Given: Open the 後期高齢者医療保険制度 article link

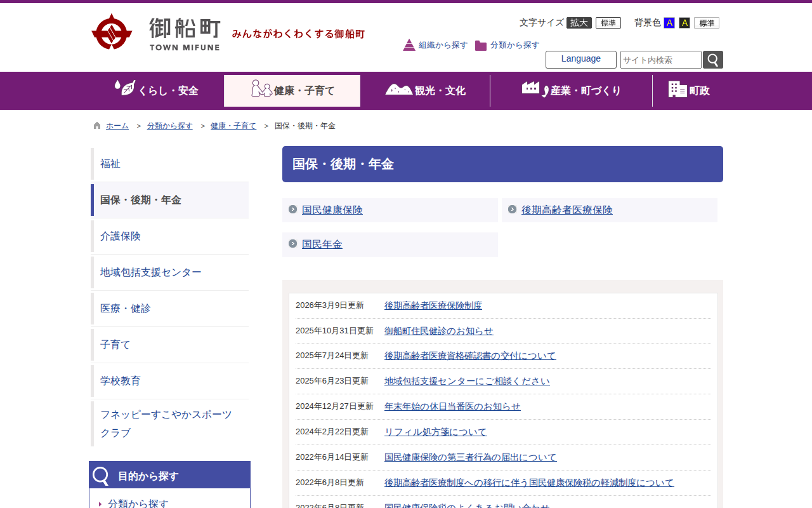Looking at the screenshot, I should 433,305.
